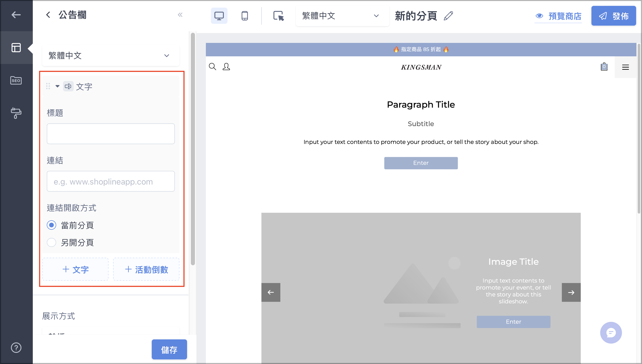Click the 展示方式 section label
The height and width of the screenshot is (364, 642).
[58, 316]
